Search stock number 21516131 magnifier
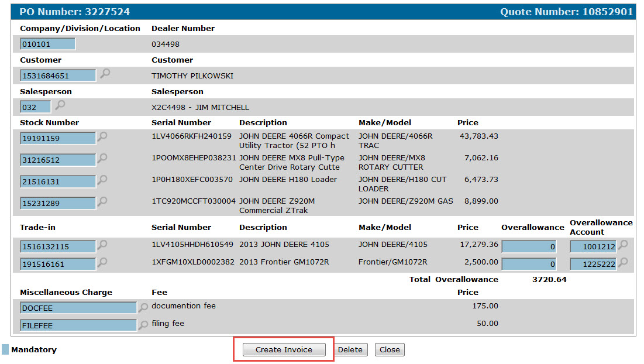The height and width of the screenshot is (364, 644). [102, 180]
